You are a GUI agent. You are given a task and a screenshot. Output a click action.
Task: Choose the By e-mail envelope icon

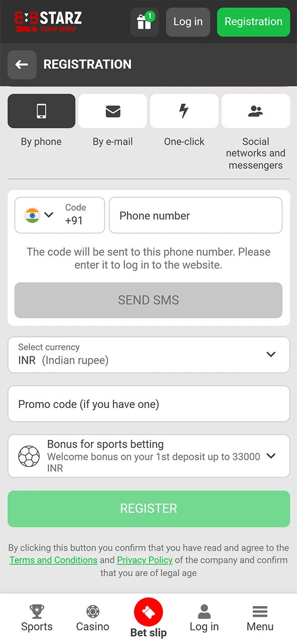point(113,111)
